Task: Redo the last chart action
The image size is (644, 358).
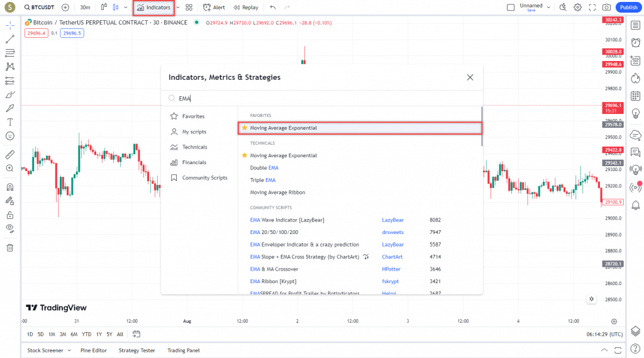Action: coord(287,8)
